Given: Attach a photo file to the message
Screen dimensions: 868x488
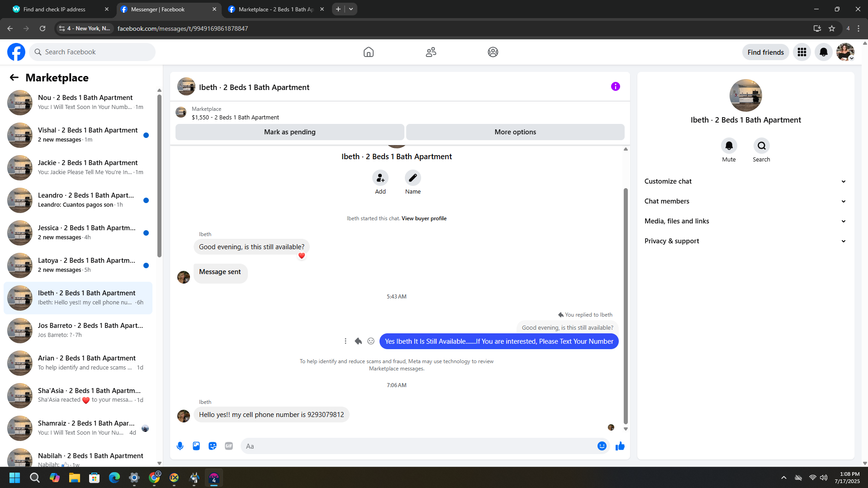Looking at the screenshot, I should pyautogui.click(x=196, y=446).
